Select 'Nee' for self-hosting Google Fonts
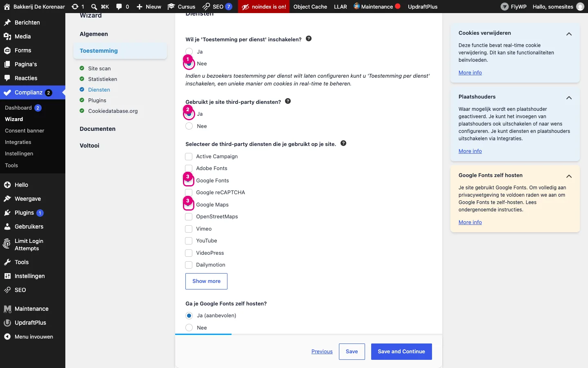The width and height of the screenshot is (588, 368). pos(189,328)
